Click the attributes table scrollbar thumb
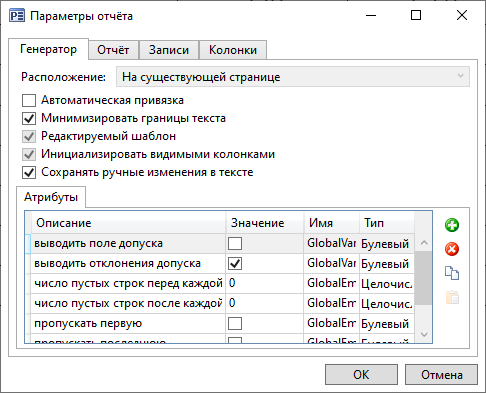Viewport: 486px width, 393px height. pos(424,278)
